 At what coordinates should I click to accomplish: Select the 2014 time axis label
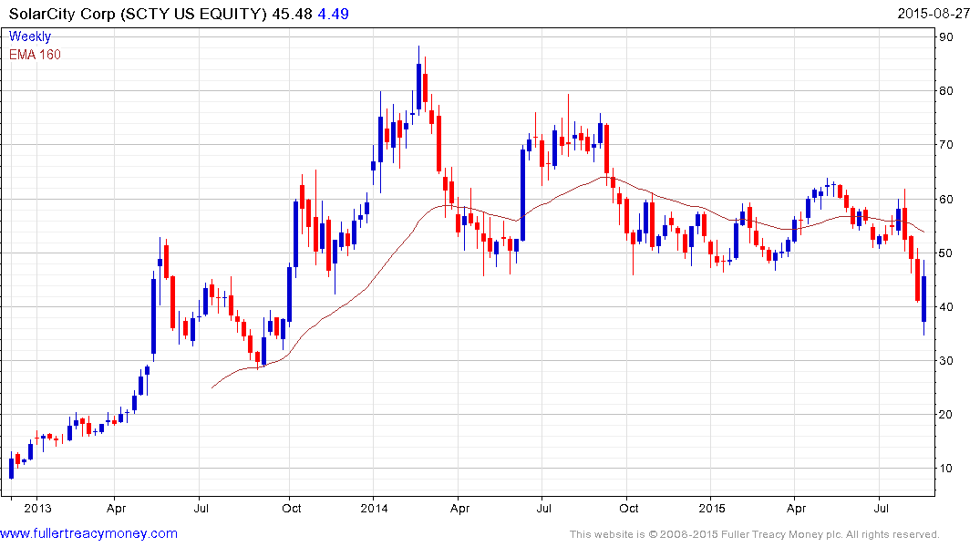tap(374, 508)
